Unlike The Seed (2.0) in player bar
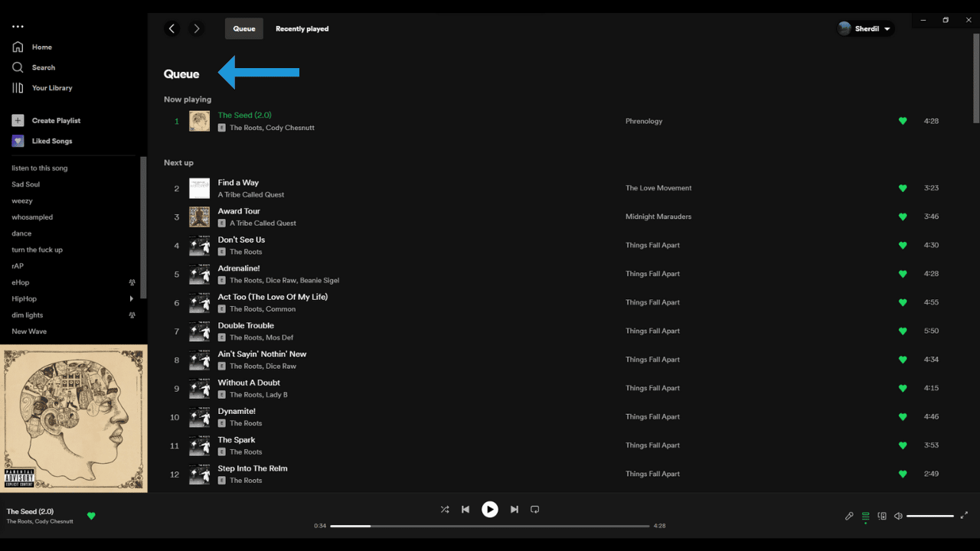This screenshot has width=980, height=551. tap(91, 516)
